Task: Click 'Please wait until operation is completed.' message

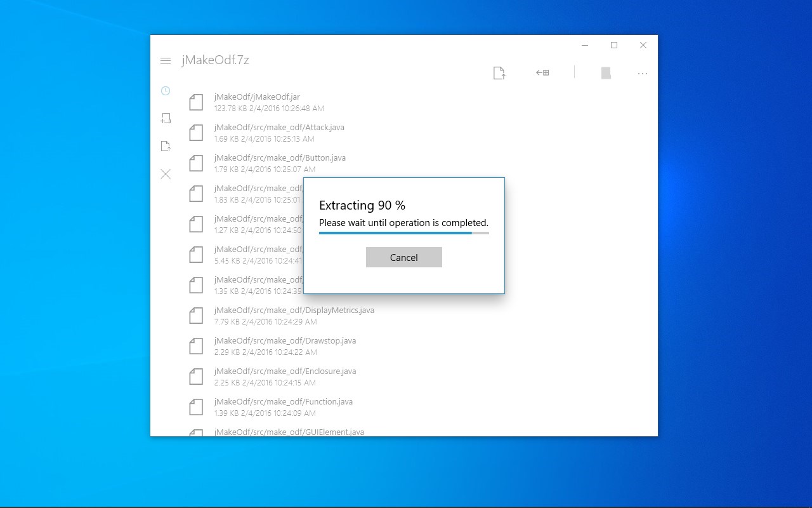Action: [403, 223]
